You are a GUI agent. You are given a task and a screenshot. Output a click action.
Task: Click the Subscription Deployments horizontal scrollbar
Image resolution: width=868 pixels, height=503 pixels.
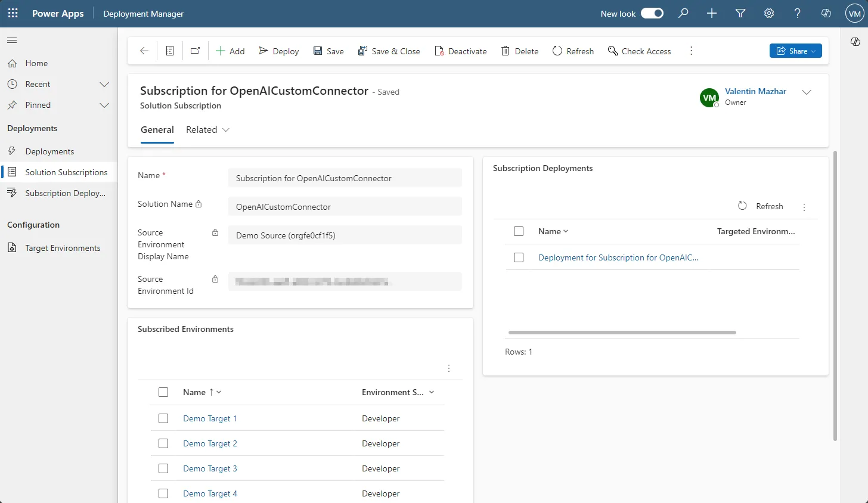point(622,333)
